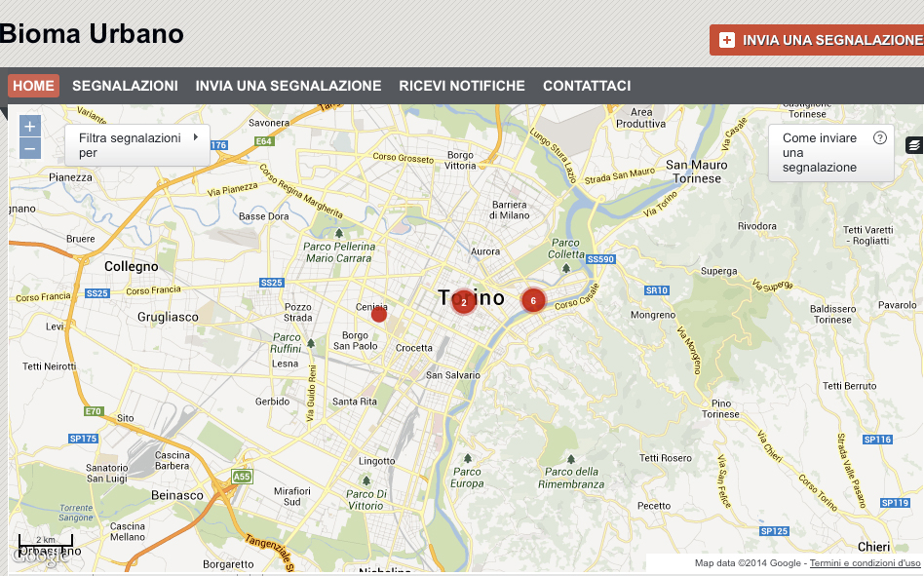Screen dimensions: 924x576
Task: Open the CONTATTACI menu item
Action: tap(587, 86)
